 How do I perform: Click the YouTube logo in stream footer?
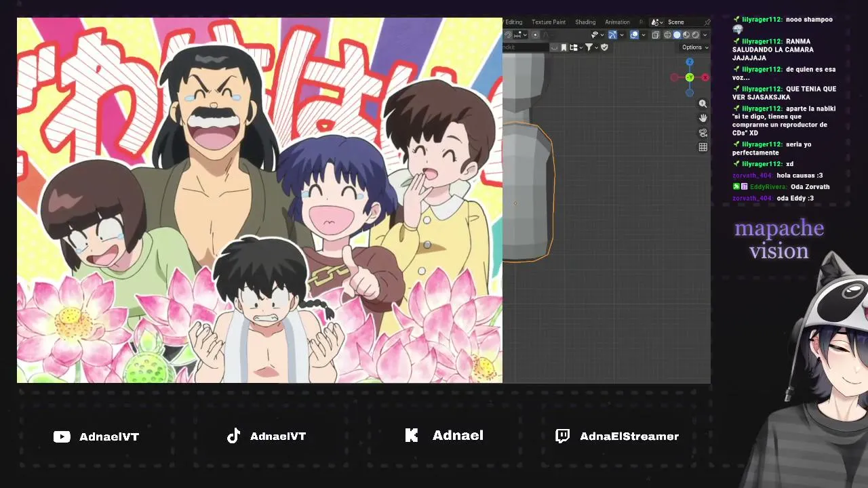[62, 437]
